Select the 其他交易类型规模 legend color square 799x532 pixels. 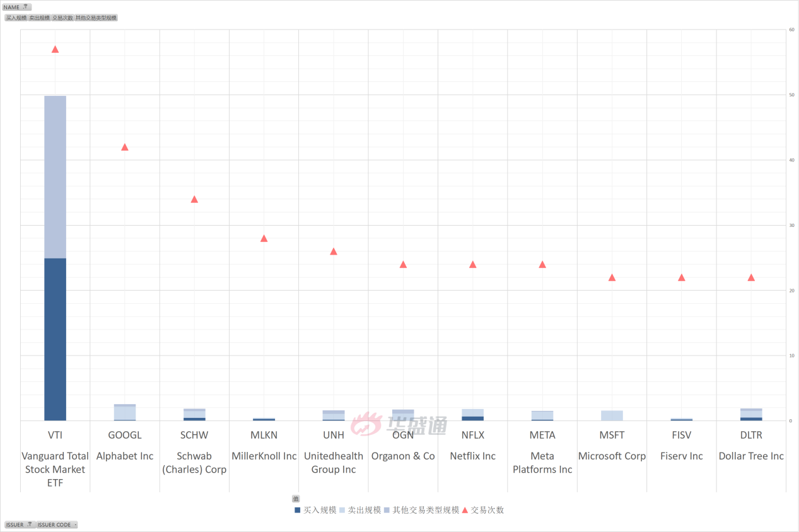click(387, 510)
